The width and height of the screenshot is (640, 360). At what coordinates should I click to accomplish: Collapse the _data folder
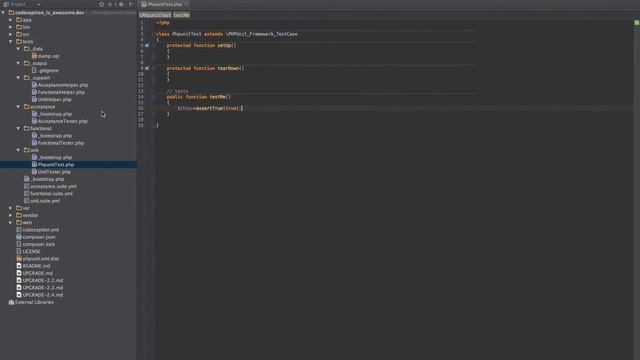18,49
